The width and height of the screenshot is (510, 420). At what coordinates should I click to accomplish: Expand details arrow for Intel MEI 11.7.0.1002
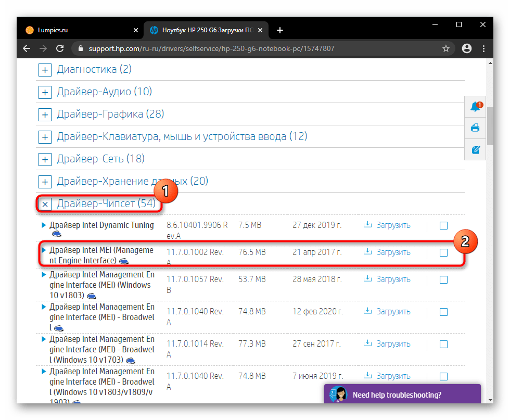click(44, 250)
